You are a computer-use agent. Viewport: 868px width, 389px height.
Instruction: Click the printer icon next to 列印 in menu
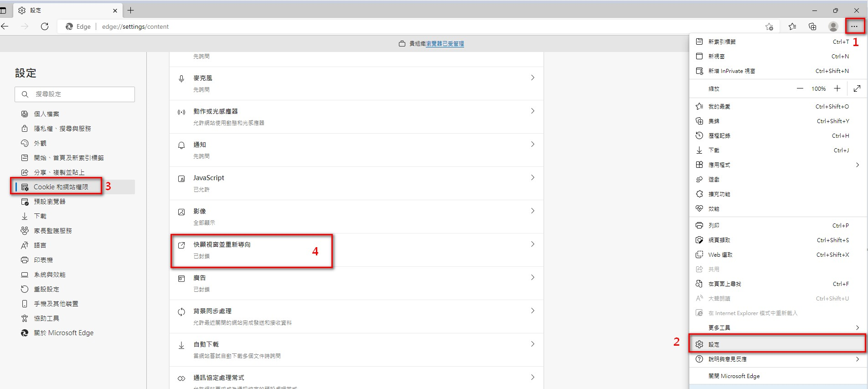point(699,225)
